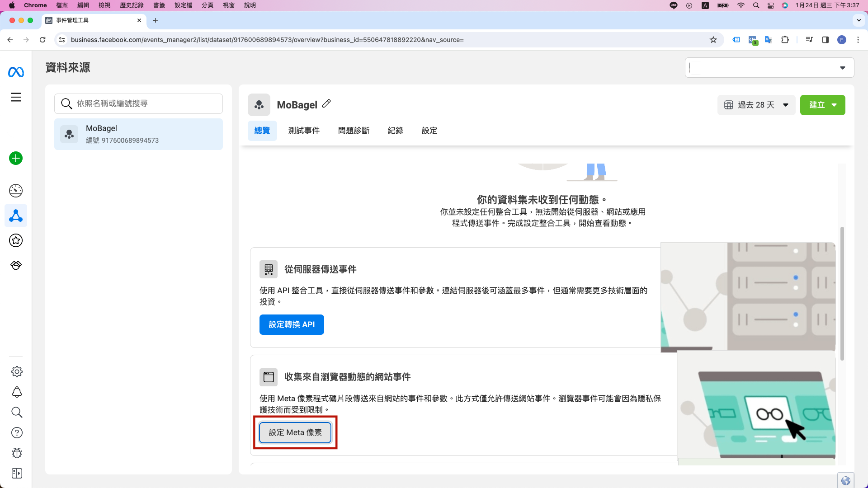Close the 事件管理工具 tab
This screenshot has width=868, height=488.
(139, 20)
